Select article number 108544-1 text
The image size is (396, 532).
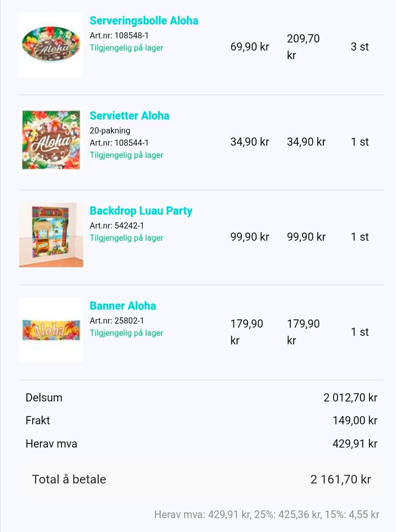coord(119,143)
